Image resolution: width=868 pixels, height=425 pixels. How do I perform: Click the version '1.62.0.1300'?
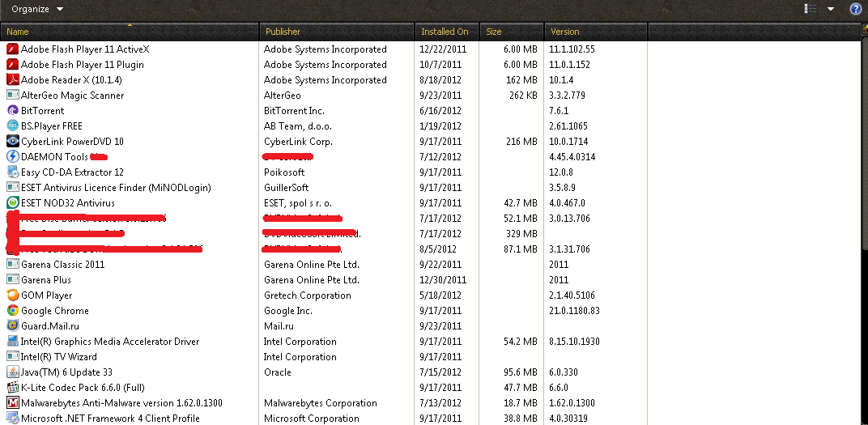click(572, 403)
